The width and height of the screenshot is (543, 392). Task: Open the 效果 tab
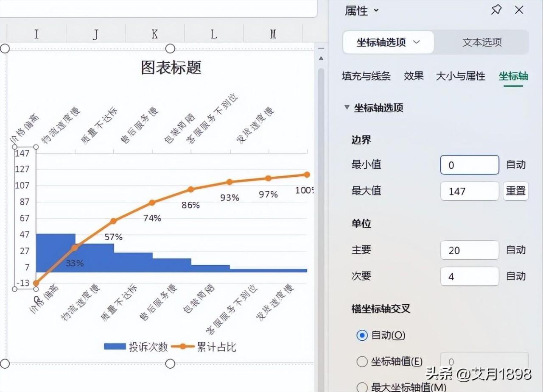pyautogui.click(x=414, y=76)
